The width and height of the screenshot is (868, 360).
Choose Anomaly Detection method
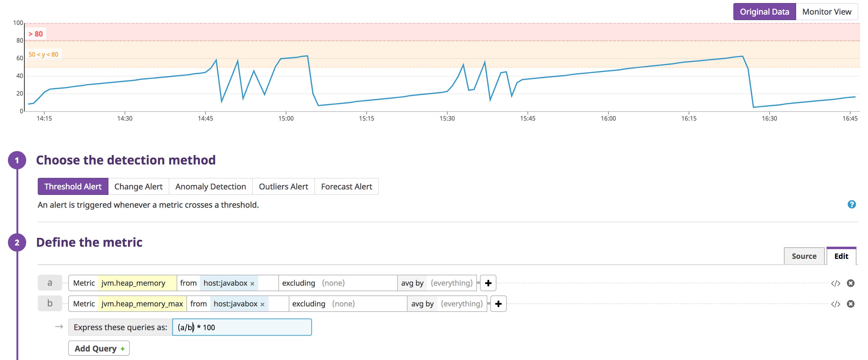coord(210,186)
